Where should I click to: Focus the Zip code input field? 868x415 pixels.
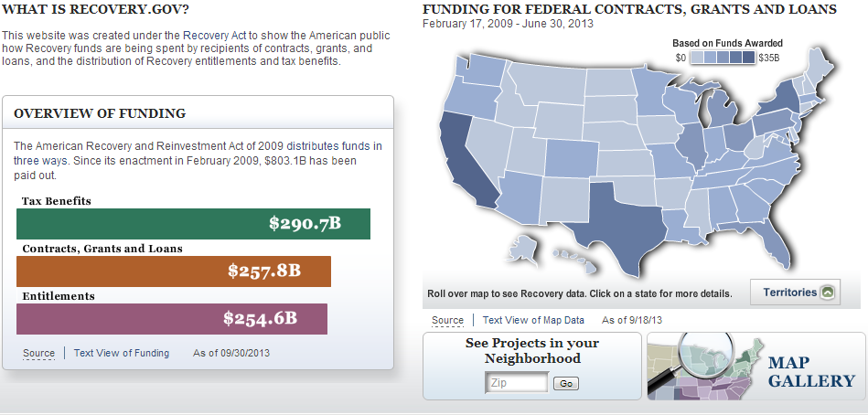(517, 383)
